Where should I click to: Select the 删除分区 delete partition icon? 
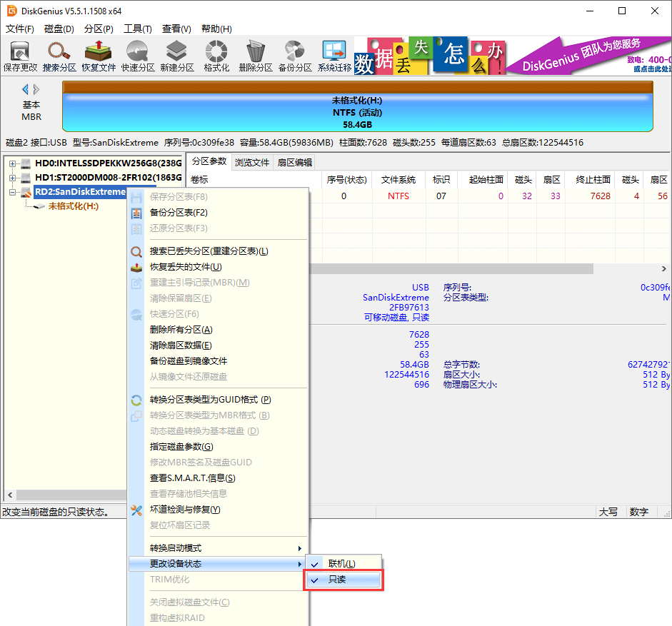coord(254,55)
